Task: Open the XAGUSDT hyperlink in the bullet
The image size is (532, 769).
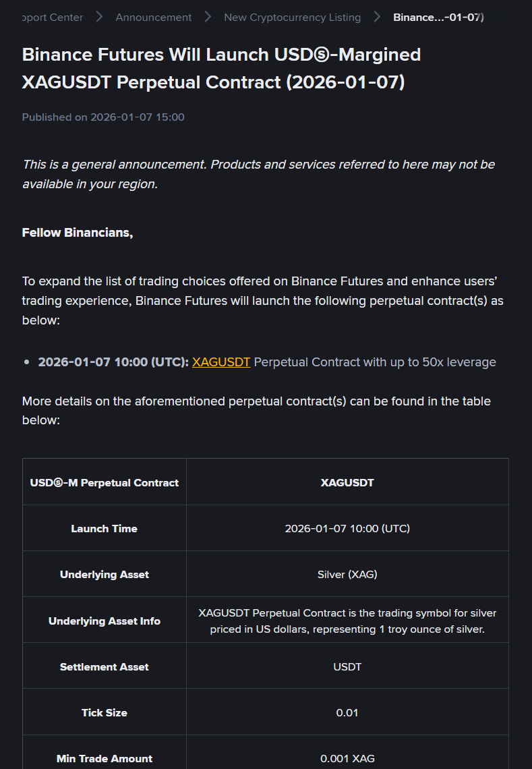Action: click(221, 362)
